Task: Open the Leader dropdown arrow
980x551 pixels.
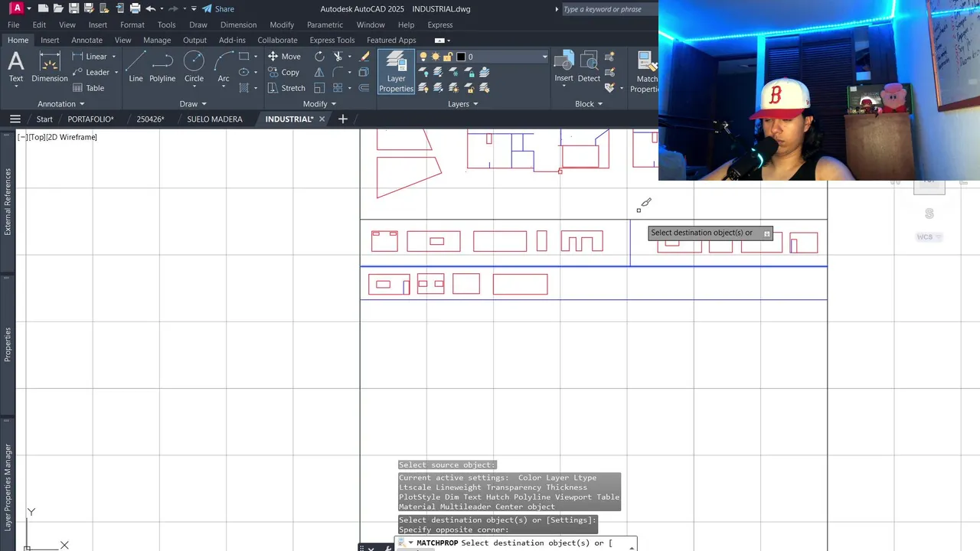Action: click(x=116, y=73)
